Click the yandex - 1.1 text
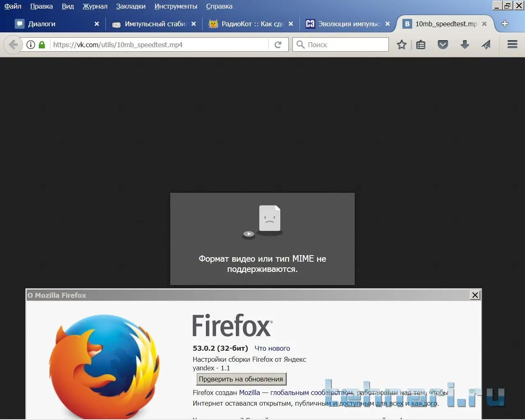Viewport: 525px width, 420px height. pos(211,368)
